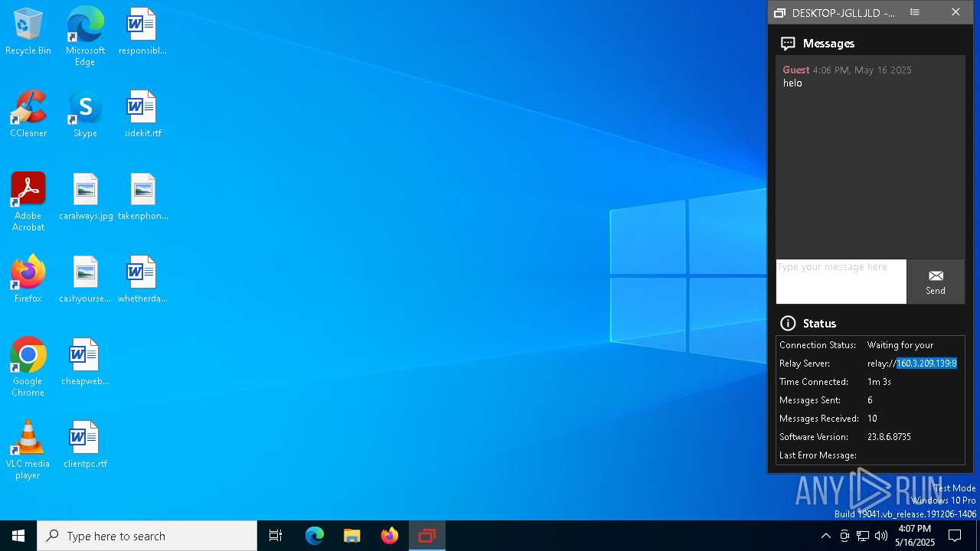
Task: Open the volume tray icon
Action: [x=881, y=536]
